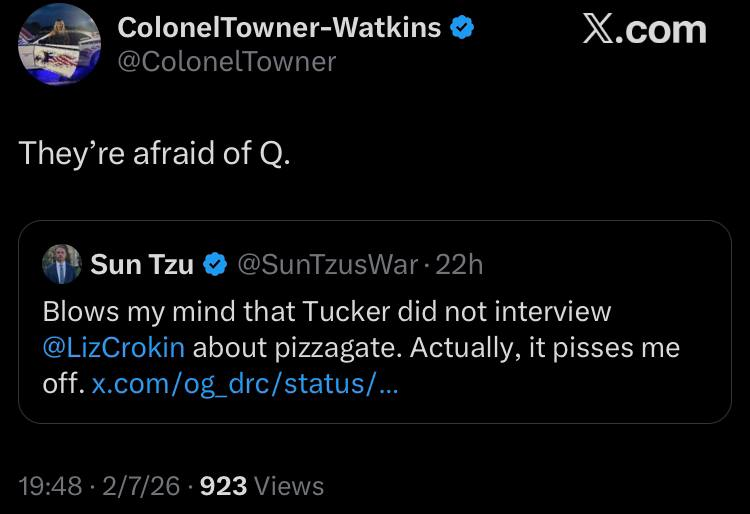750x514 pixels.
Task: Select the "They're afraid of Q." text
Action: [155, 153]
